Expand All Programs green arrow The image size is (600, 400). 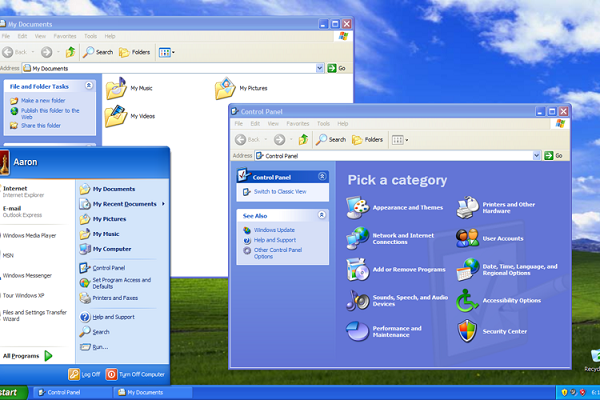48,356
